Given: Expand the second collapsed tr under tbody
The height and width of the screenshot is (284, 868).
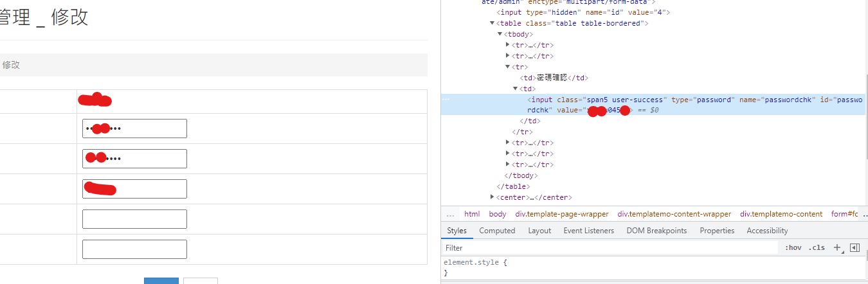Looking at the screenshot, I should 508,56.
